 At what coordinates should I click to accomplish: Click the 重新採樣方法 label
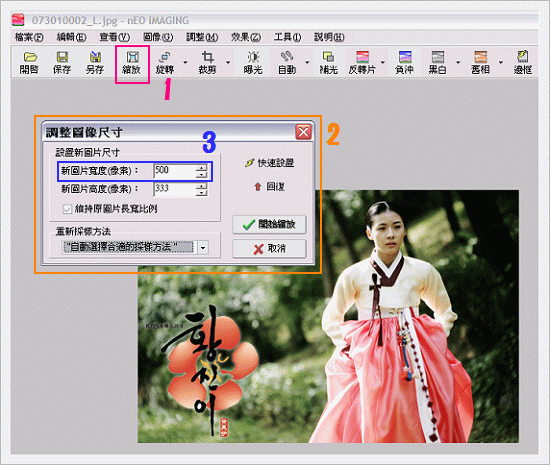[83, 231]
